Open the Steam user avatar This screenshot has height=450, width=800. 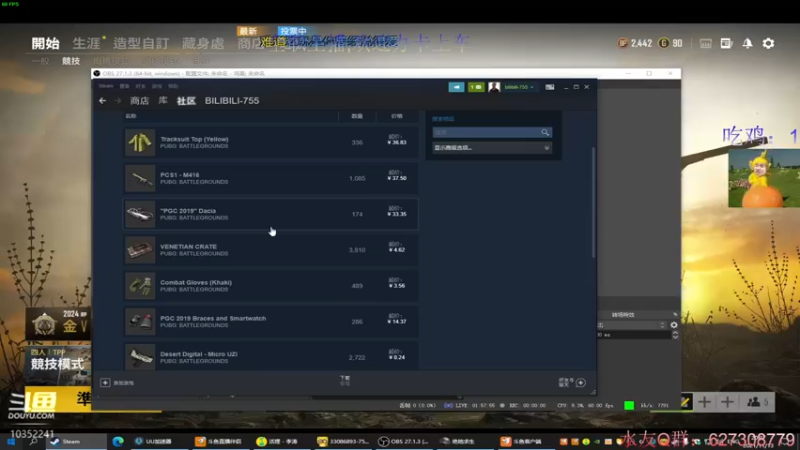494,87
